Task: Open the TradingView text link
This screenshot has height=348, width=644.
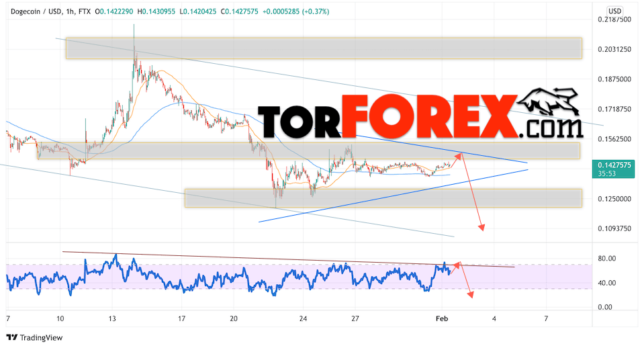Action: (x=42, y=338)
